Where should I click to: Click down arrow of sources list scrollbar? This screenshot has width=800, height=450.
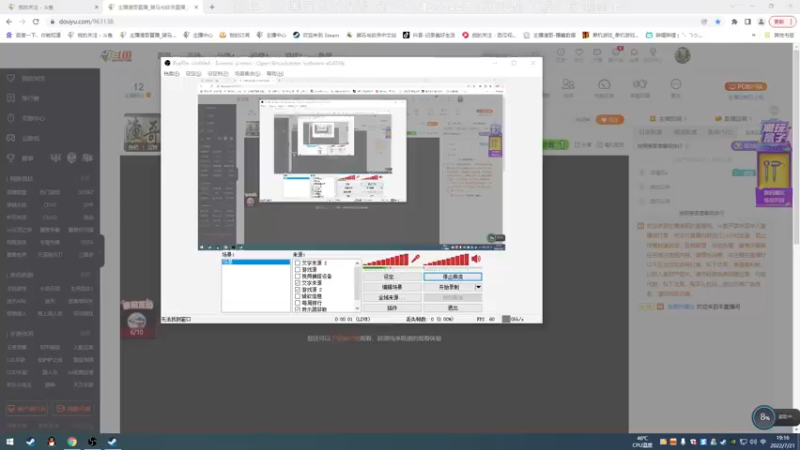tap(357, 308)
